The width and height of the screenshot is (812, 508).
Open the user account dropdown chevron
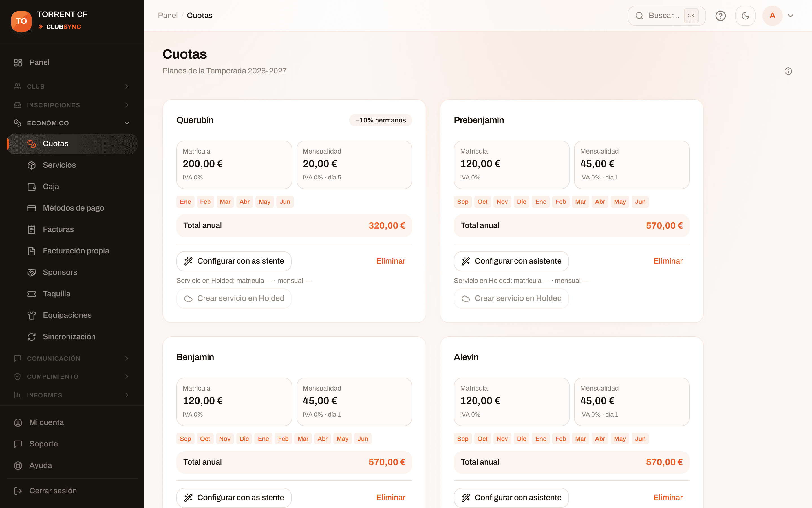[x=791, y=16]
